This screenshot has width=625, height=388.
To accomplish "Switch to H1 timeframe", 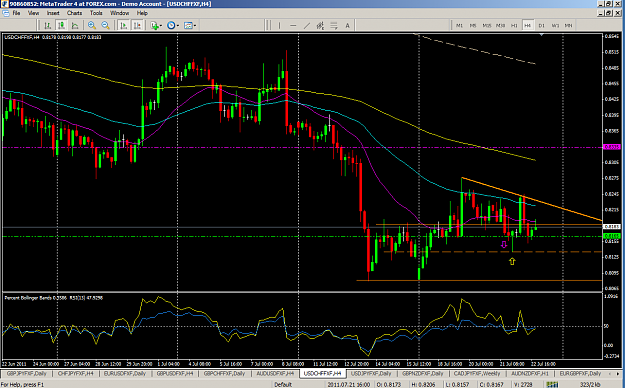I will tap(514, 26).
